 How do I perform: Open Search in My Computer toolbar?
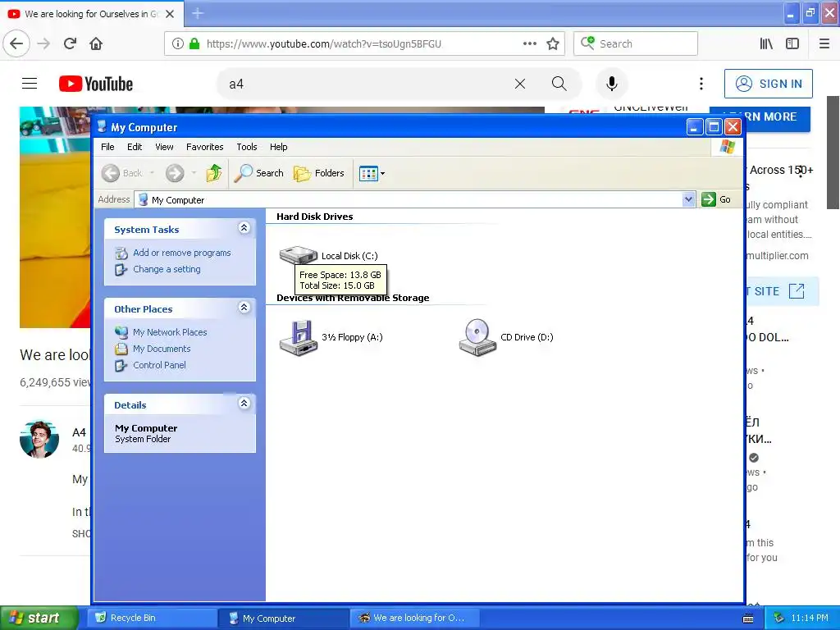tap(259, 173)
